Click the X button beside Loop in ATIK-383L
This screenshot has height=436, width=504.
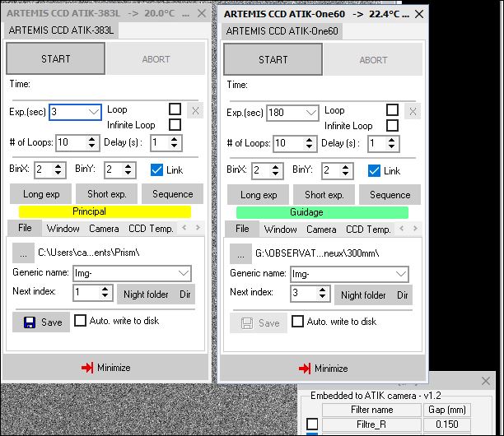pyautogui.click(x=195, y=110)
